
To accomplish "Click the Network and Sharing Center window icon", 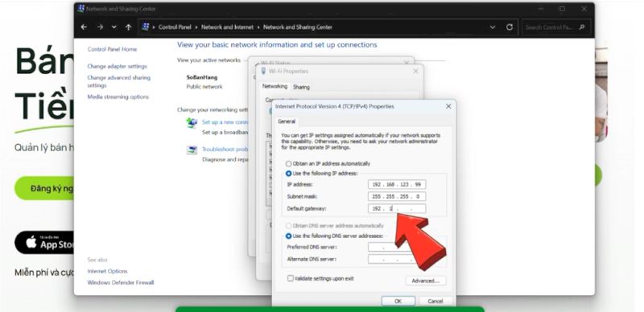I will (81, 8).
